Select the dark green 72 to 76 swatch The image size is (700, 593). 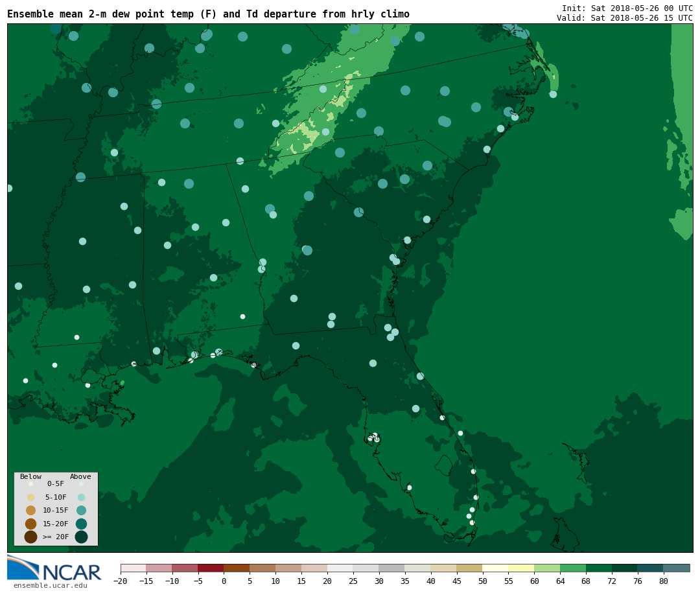coord(625,568)
